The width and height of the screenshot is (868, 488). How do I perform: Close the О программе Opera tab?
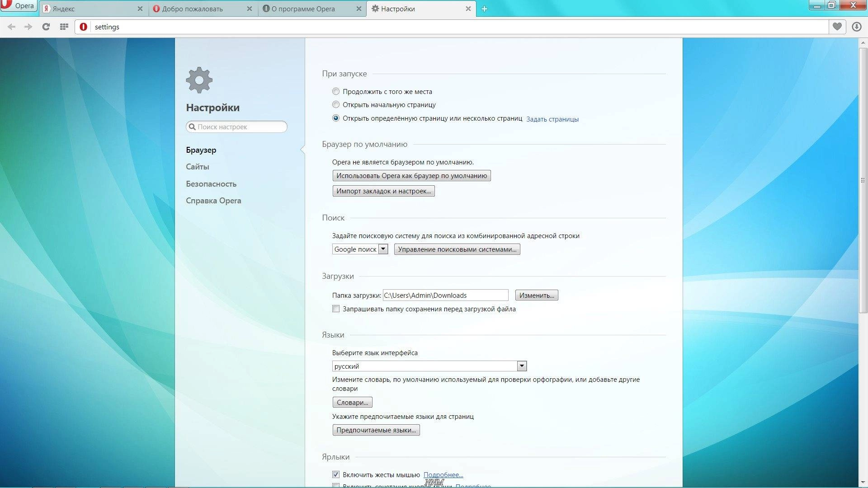click(x=359, y=9)
